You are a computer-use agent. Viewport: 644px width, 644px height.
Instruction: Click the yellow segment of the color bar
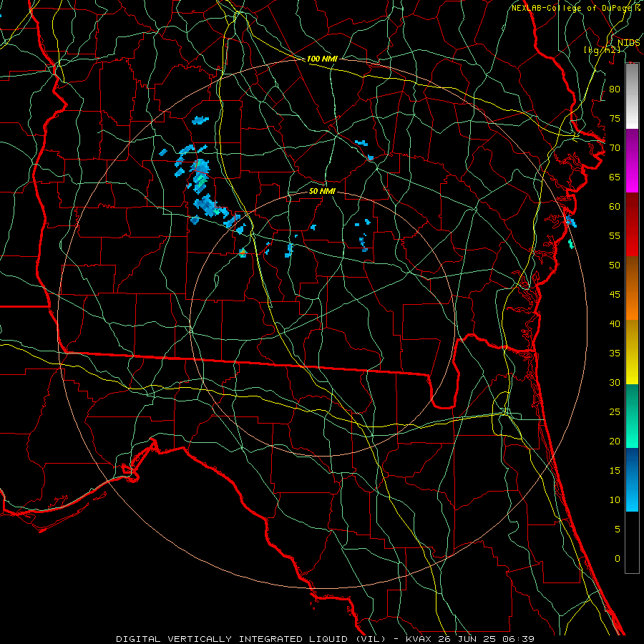(x=632, y=352)
